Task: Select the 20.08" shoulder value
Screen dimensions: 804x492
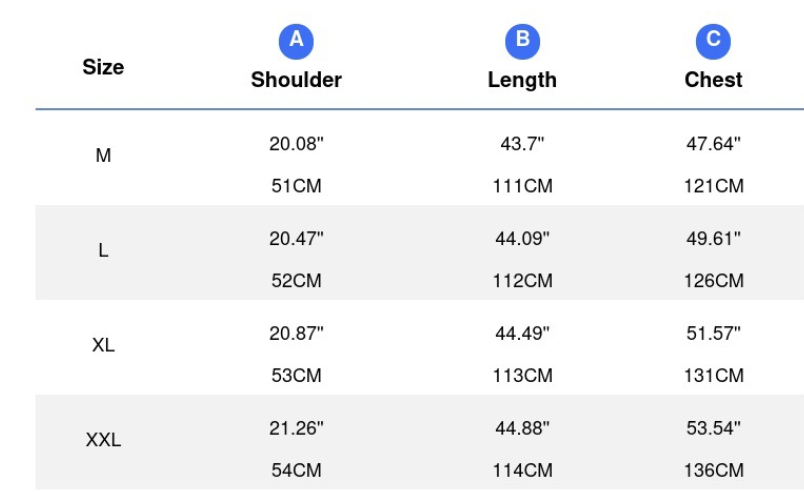Action: coord(296,144)
